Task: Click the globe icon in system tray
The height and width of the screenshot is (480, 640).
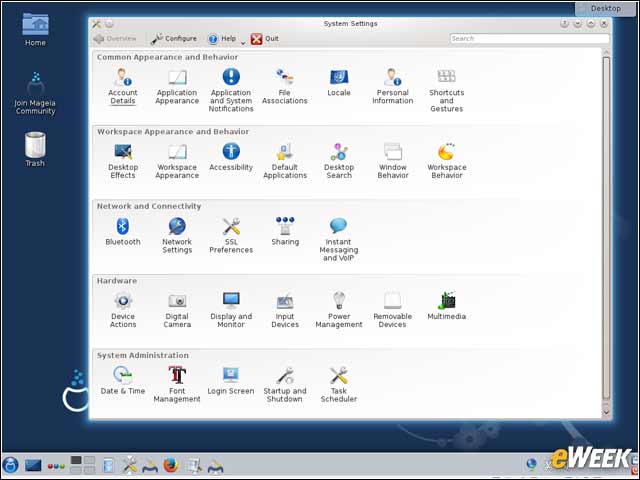Action: 531,464
